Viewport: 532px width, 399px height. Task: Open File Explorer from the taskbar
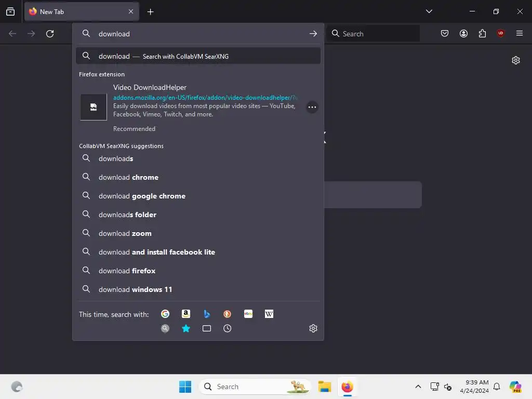click(x=325, y=387)
